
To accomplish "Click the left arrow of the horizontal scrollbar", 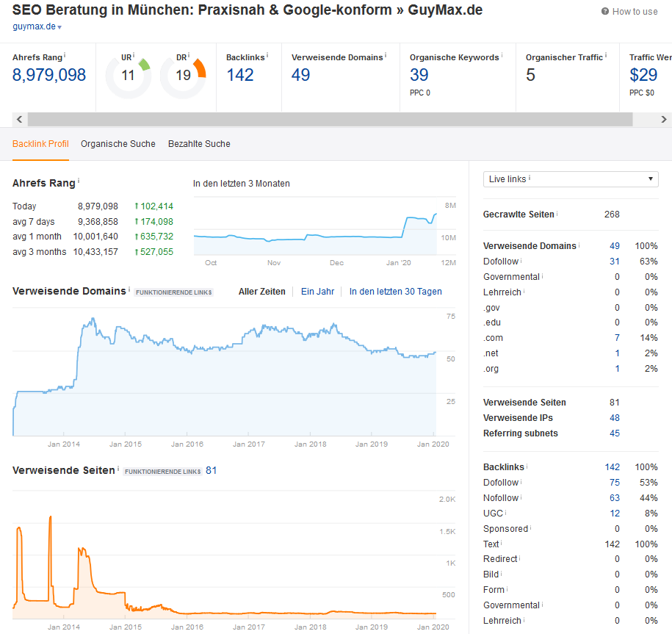I will point(19,119).
